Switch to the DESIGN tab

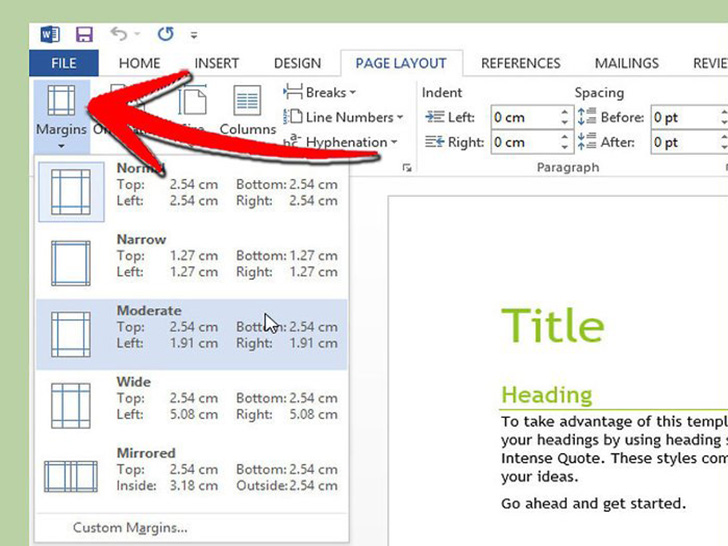tap(297, 63)
